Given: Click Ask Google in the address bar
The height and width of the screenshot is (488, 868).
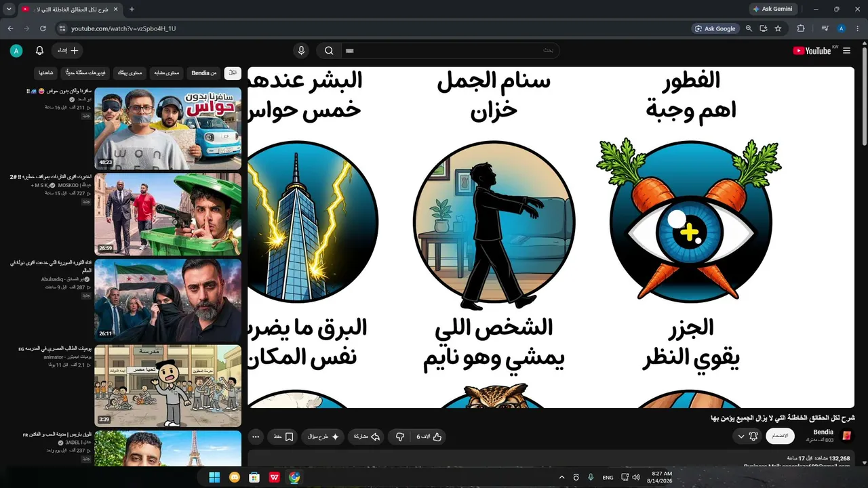Looking at the screenshot, I should (x=715, y=28).
